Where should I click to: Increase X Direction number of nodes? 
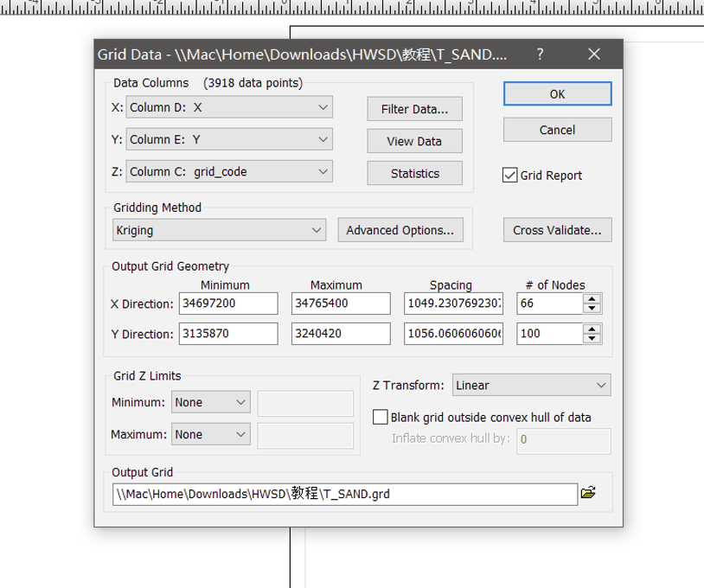(x=592, y=299)
